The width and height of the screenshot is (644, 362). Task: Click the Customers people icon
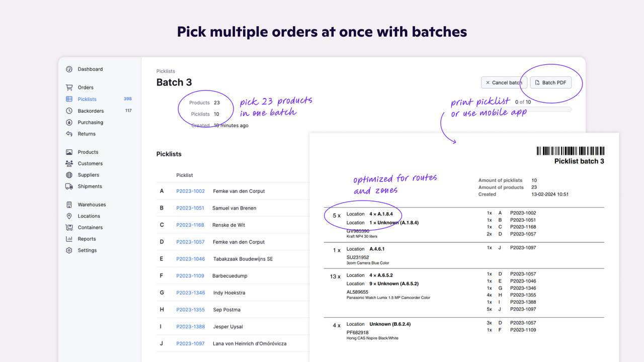[x=68, y=163]
